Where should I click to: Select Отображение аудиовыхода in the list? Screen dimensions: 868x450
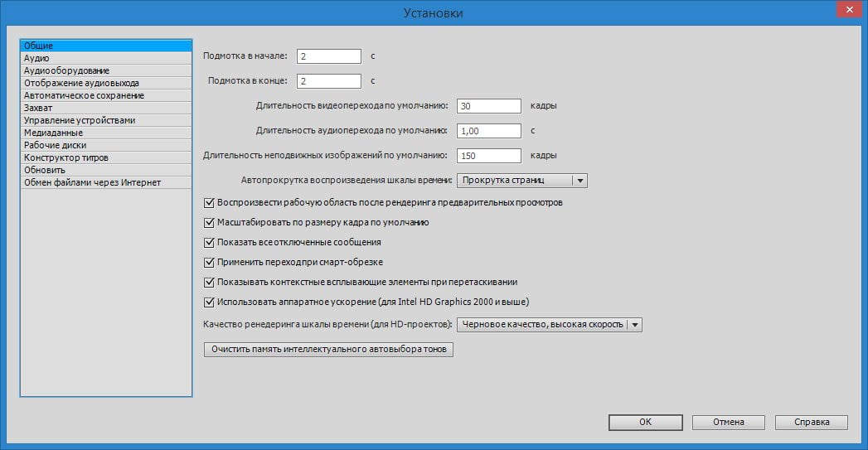pyautogui.click(x=106, y=83)
